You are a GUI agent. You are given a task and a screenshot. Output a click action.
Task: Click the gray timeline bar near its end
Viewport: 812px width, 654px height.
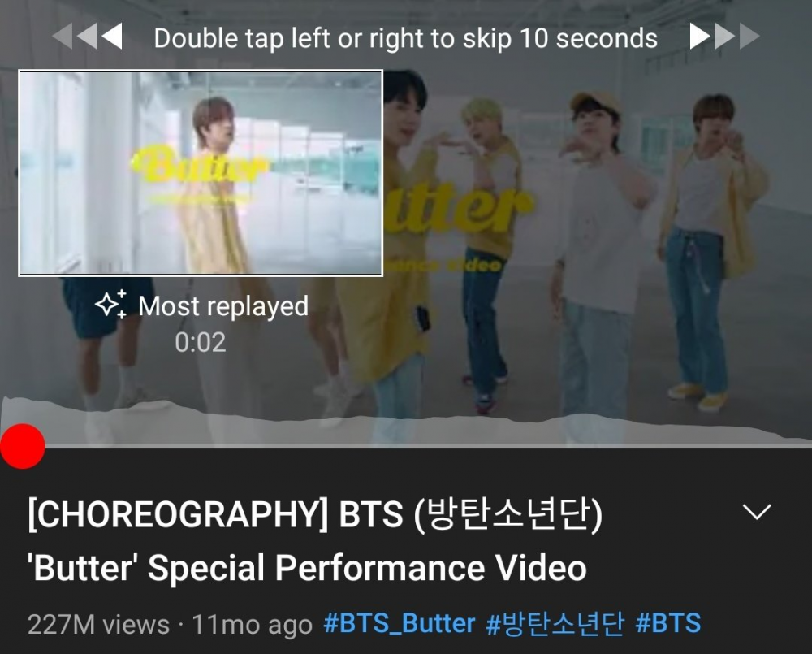point(777,446)
